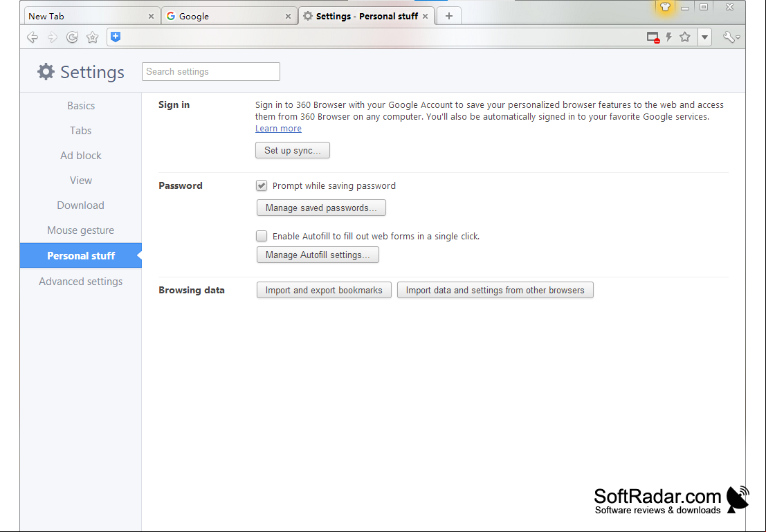
Task: Click the Set up sync button
Action: (x=293, y=150)
